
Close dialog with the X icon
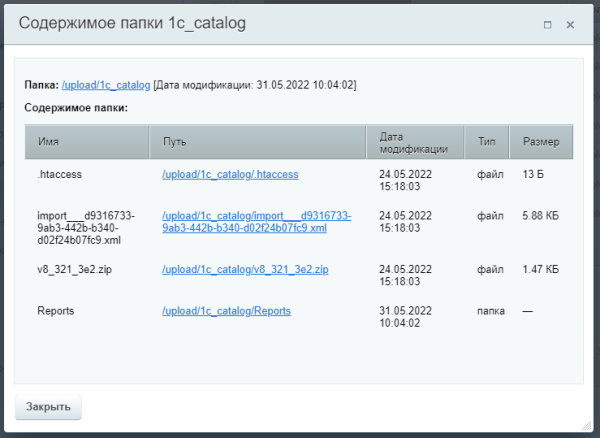[x=570, y=24]
